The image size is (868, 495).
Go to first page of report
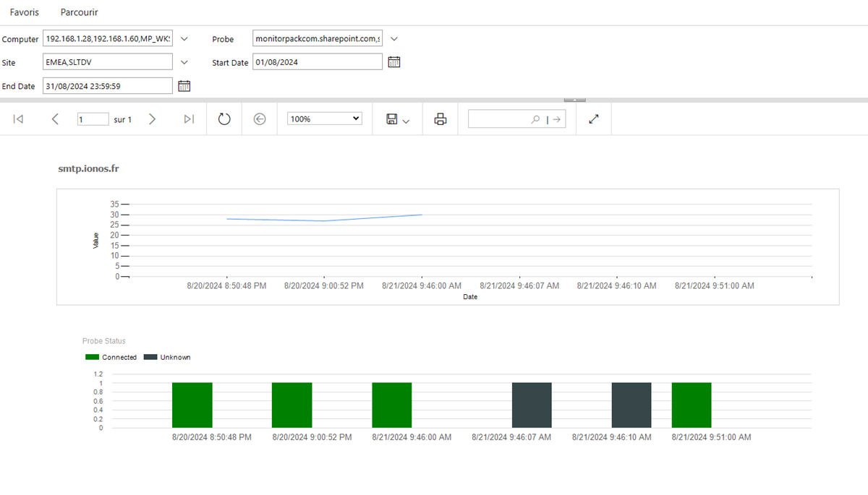point(19,119)
